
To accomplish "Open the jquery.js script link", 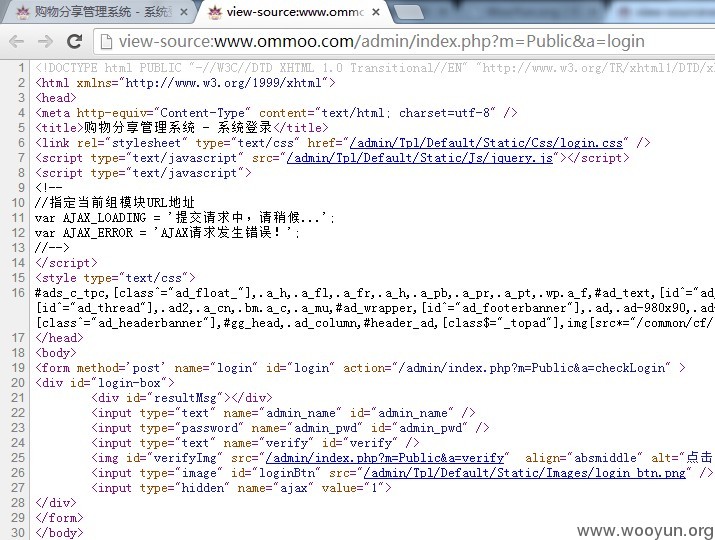I will pos(420,158).
